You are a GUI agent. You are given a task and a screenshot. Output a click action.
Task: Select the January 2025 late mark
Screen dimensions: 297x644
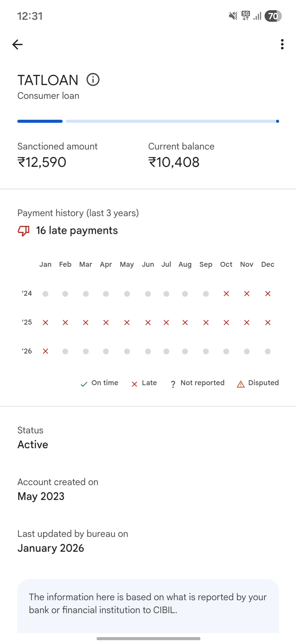(45, 323)
